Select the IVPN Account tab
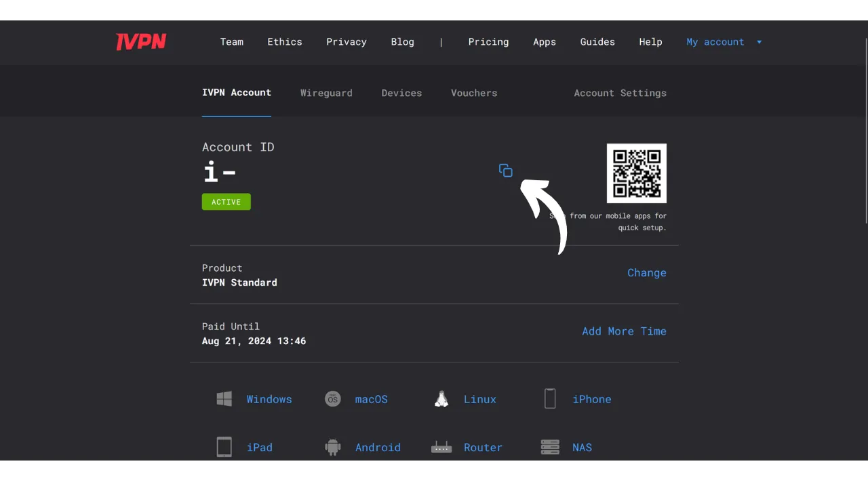This screenshot has width=868, height=481. (x=237, y=93)
